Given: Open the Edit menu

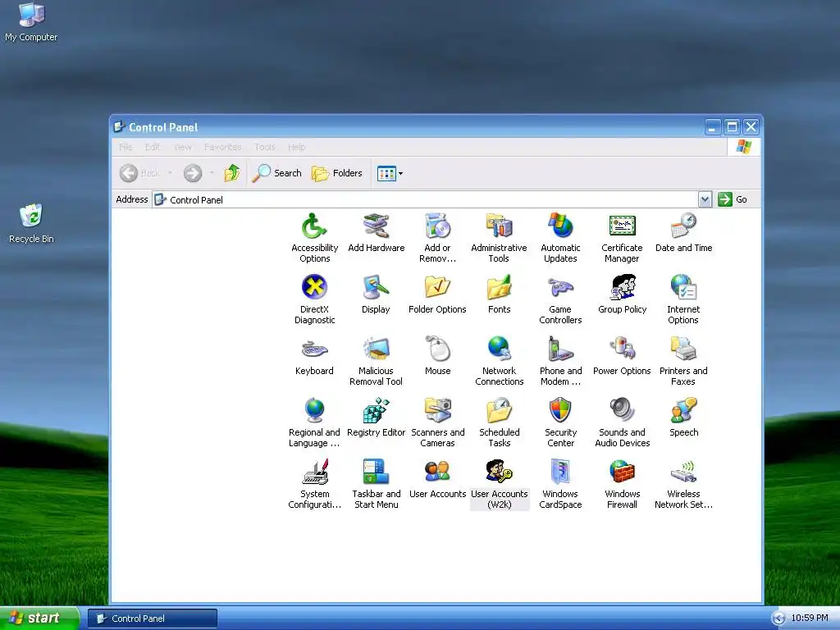Looking at the screenshot, I should [x=152, y=147].
